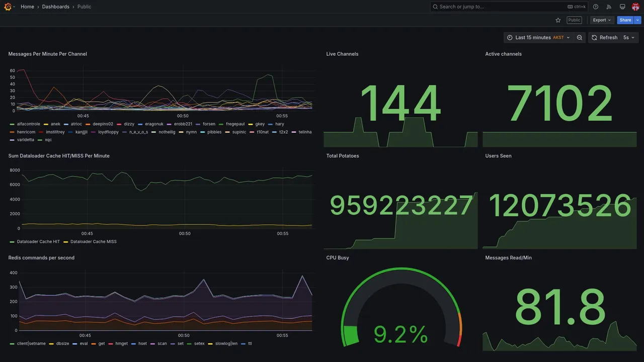Go to Home in breadcrumb

28,7
